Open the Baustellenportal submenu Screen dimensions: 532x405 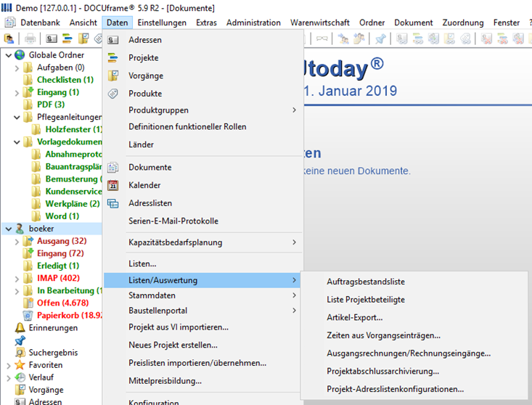202,311
